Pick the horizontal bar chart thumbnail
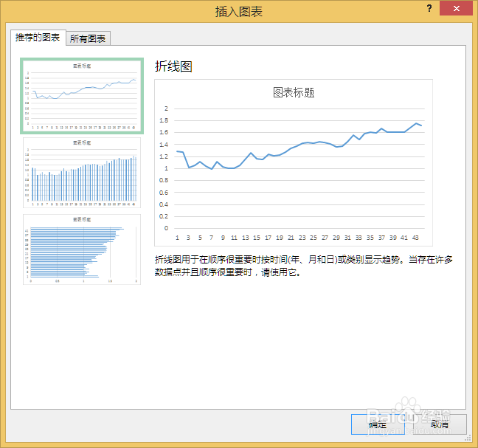This screenshot has height=448, width=478. tap(82, 249)
